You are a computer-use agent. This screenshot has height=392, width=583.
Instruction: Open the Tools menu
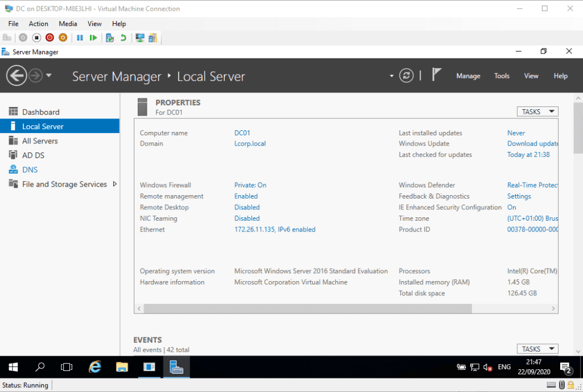[x=502, y=76]
